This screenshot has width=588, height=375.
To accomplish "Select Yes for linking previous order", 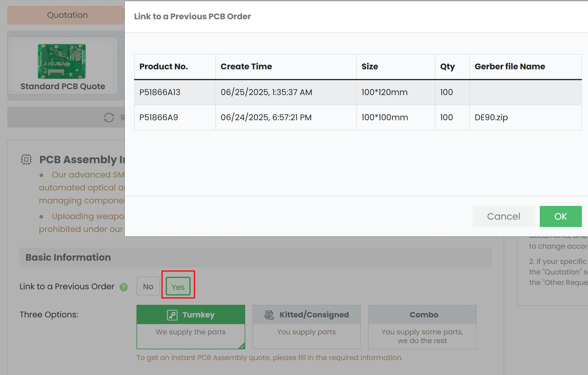I will (x=178, y=287).
